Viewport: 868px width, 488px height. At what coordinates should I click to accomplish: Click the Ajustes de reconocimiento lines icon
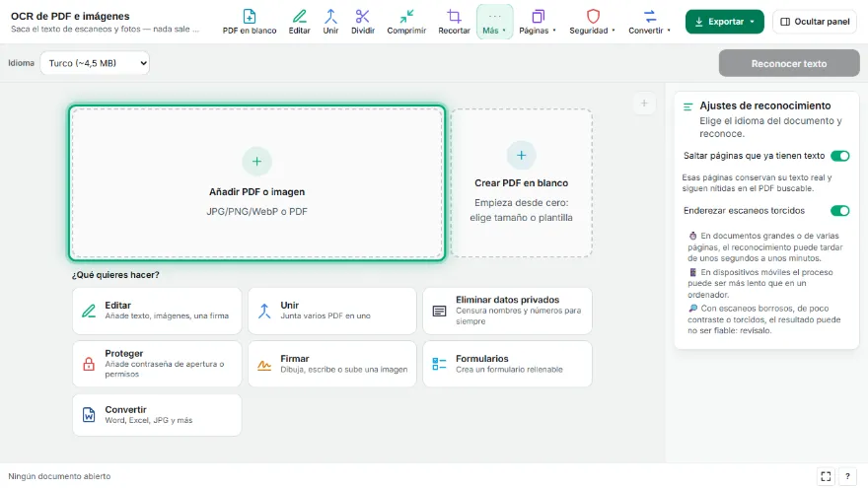(687, 106)
